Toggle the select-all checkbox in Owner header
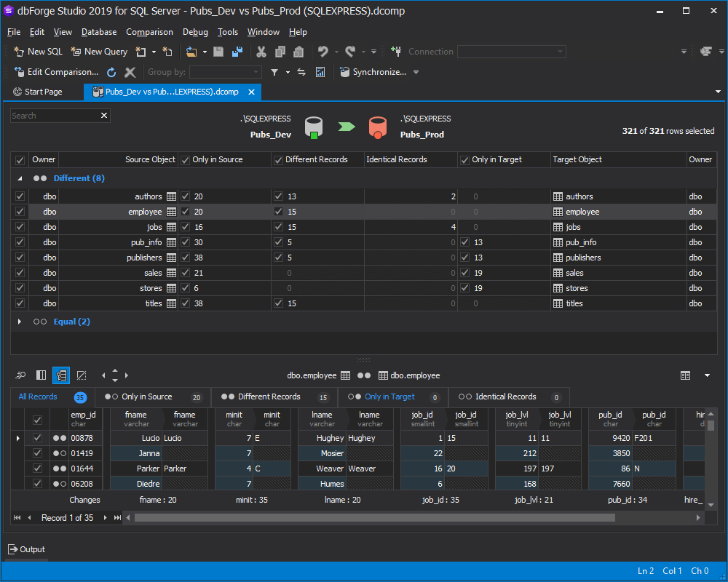Image resolution: width=728 pixels, height=582 pixels. [20, 160]
